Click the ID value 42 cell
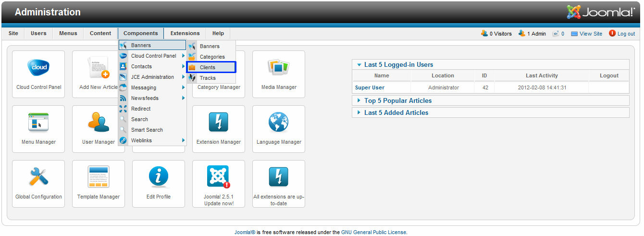 tap(484, 87)
